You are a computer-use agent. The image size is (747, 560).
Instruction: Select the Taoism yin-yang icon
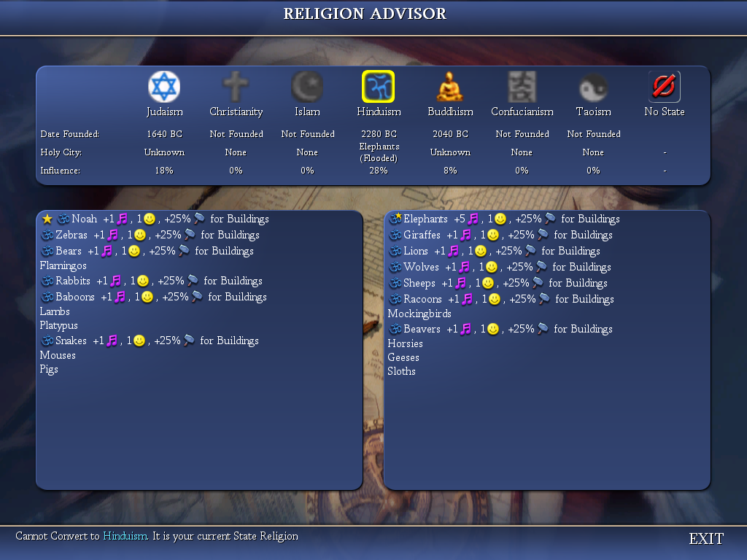click(x=593, y=85)
